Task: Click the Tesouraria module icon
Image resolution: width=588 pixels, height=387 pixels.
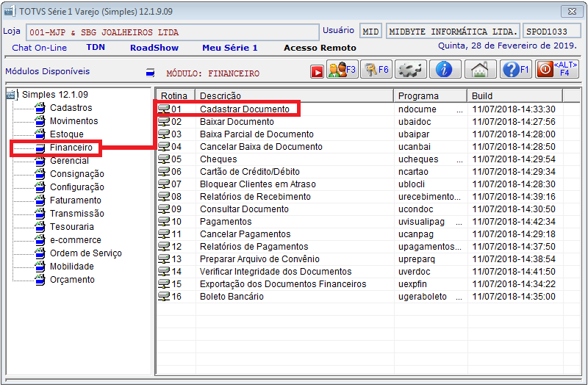Action: pyautogui.click(x=40, y=227)
